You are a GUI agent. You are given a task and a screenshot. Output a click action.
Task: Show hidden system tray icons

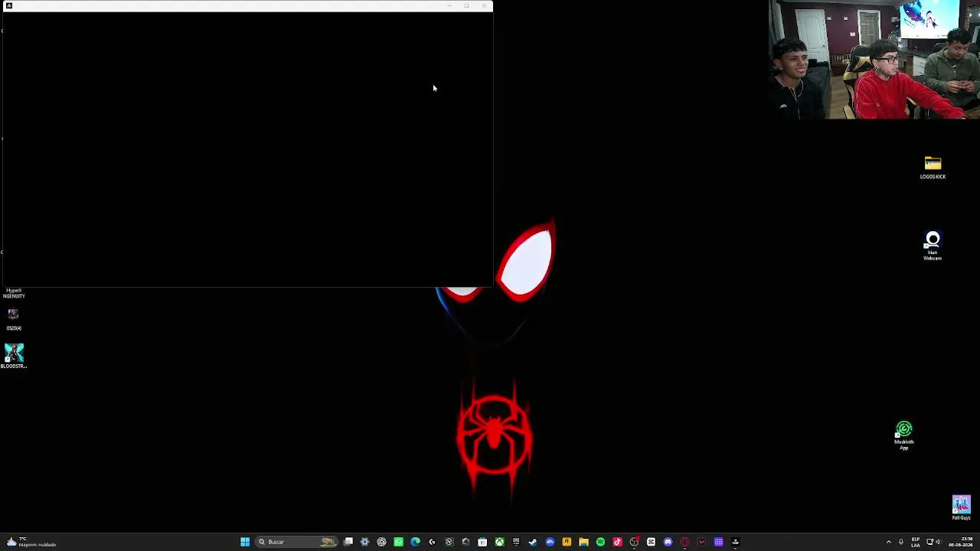[889, 542]
